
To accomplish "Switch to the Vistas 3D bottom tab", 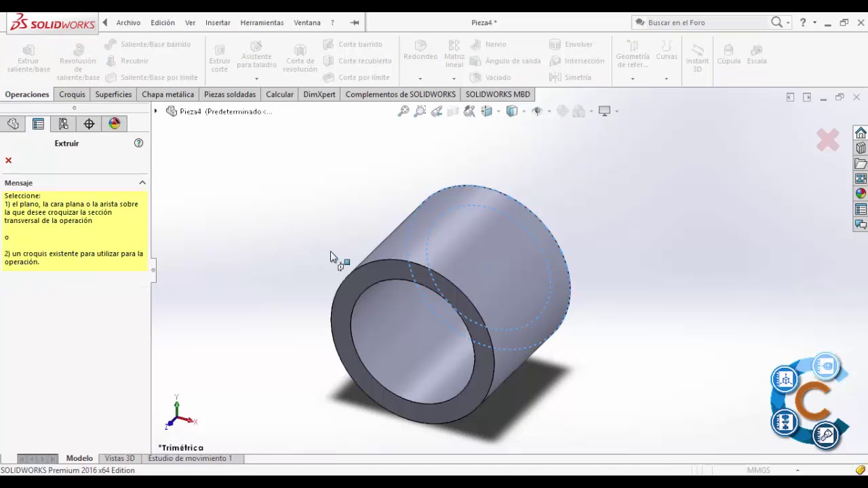I will tap(119, 458).
